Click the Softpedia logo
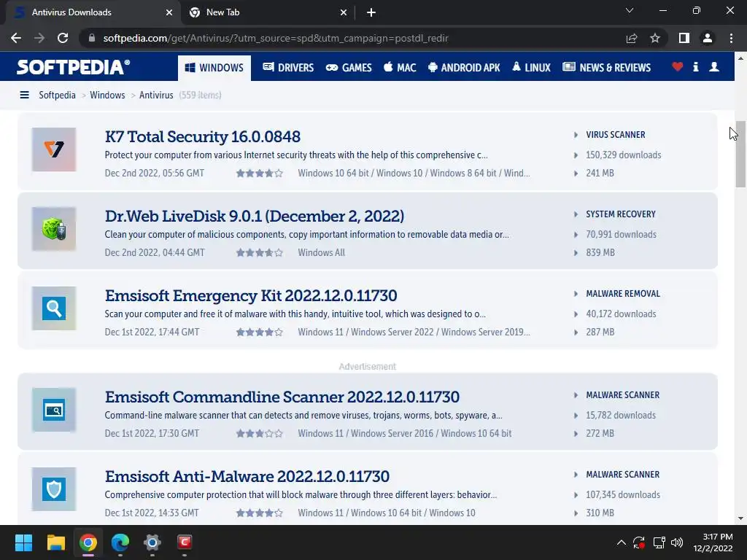 click(x=73, y=67)
